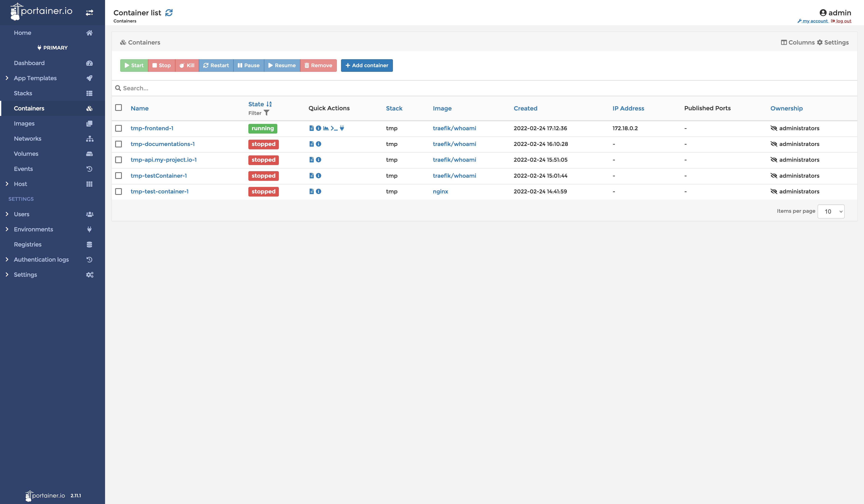This screenshot has width=864, height=504.
Task: Open Networks in the sidebar
Action: pyautogui.click(x=28, y=138)
